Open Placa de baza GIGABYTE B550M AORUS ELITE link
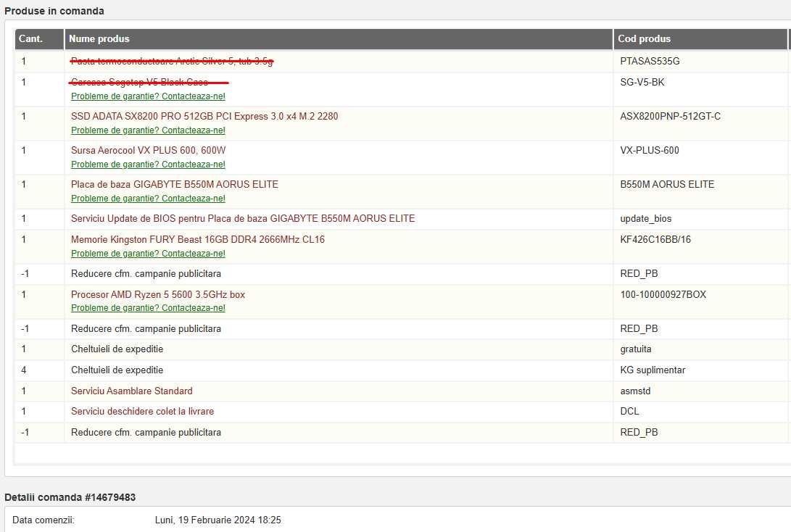The height and width of the screenshot is (532, 791). coord(175,184)
